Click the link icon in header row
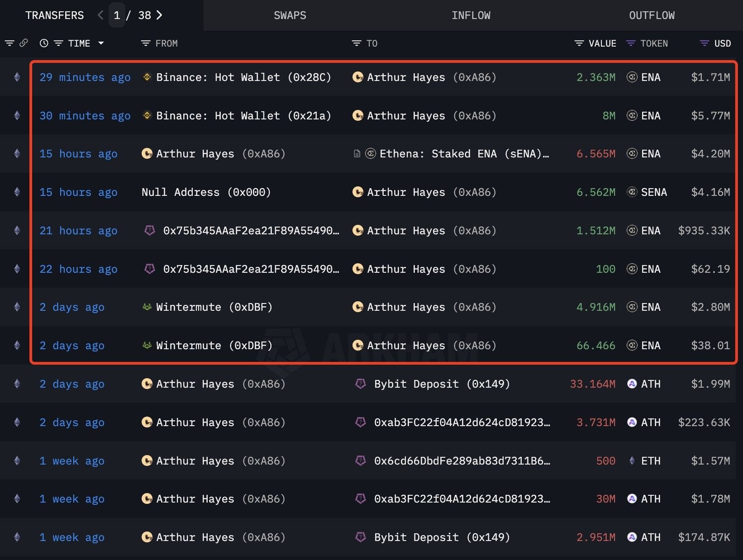Image resolution: width=743 pixels, height=560 pixels. (24, 43)
